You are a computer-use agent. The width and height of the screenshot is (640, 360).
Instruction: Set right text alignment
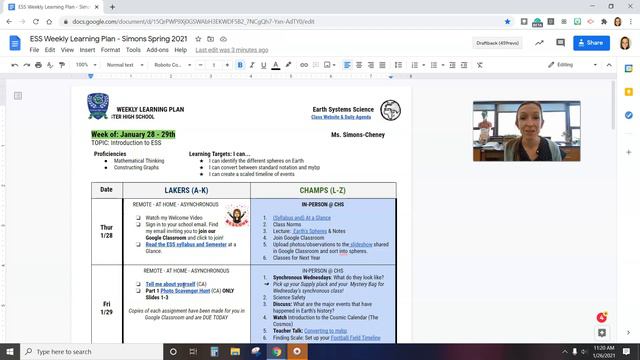click(x=371, y=65)
